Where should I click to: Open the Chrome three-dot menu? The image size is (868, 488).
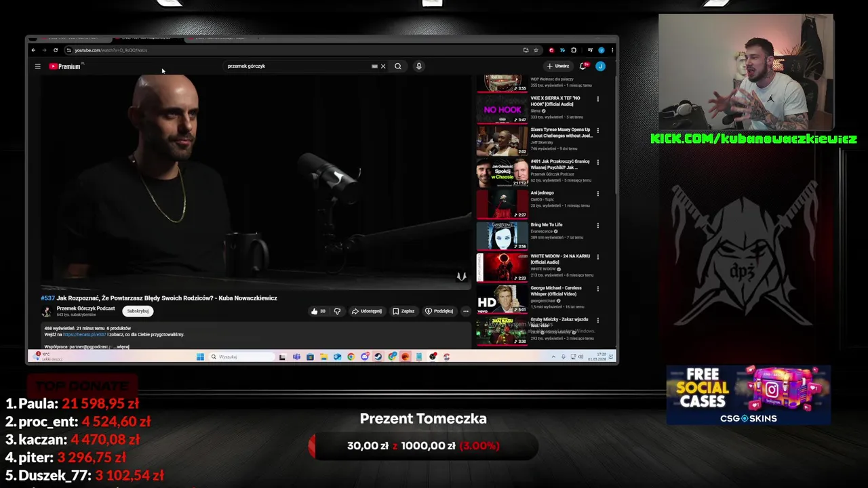[x=612, y=50]
